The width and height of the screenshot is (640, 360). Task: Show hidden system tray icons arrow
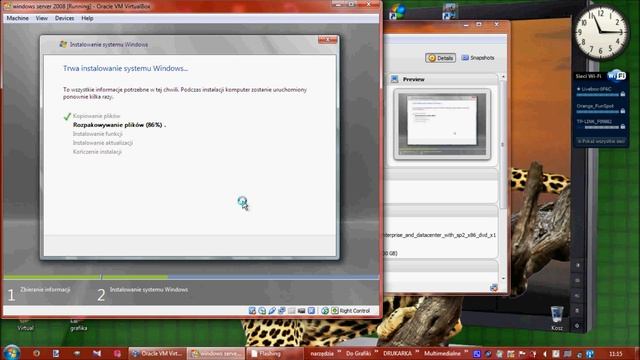point(544,354)
